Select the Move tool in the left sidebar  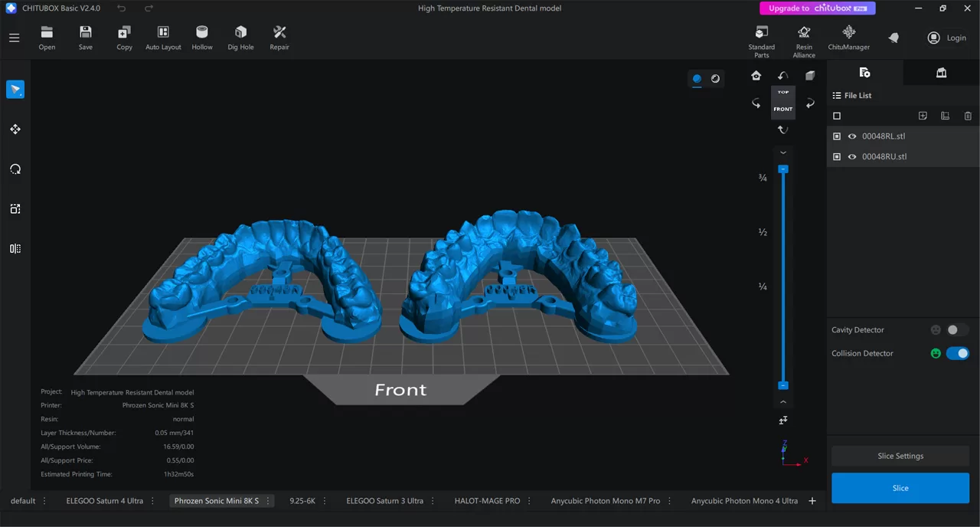click(15, 129)
